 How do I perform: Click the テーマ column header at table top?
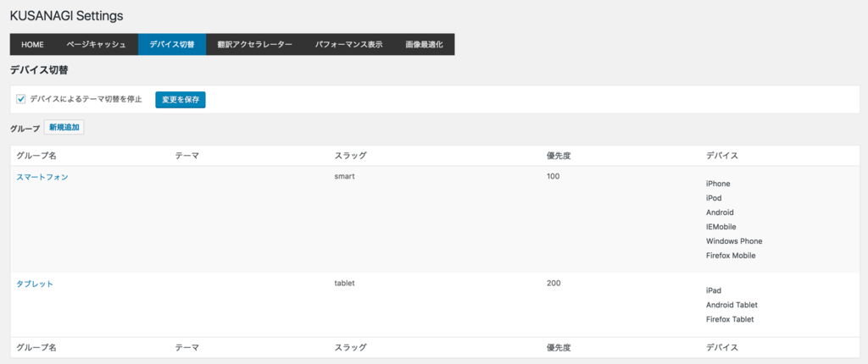tap(186, 156)
